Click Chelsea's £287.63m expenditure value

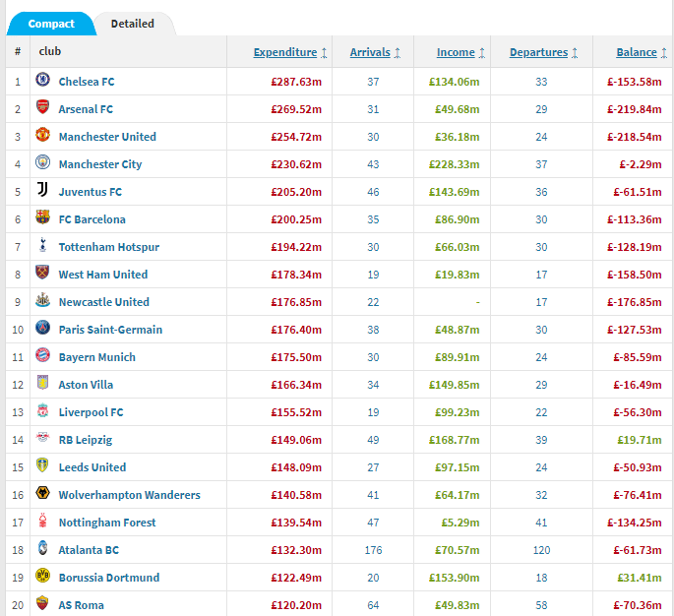pyautogui.click(x=296, y=82)
